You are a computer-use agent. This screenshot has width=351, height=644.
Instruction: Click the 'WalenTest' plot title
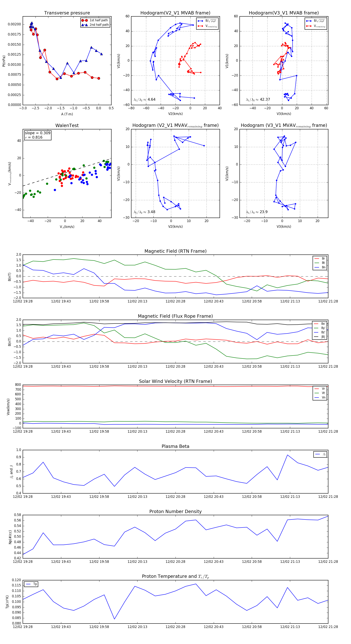pyautogui.click(x=67, y=125)
